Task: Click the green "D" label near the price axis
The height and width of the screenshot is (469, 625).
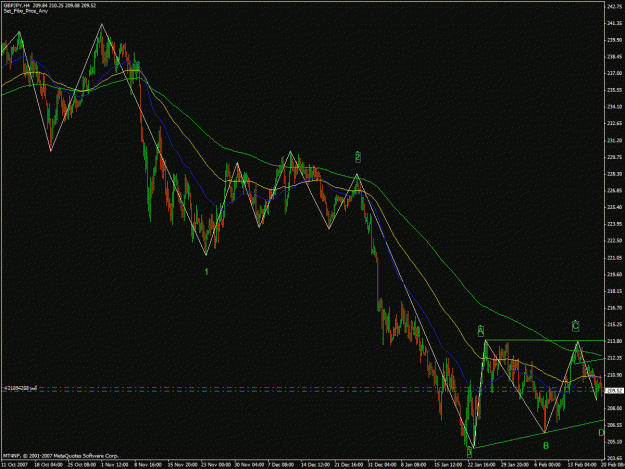Action: [x=601, y=433]
